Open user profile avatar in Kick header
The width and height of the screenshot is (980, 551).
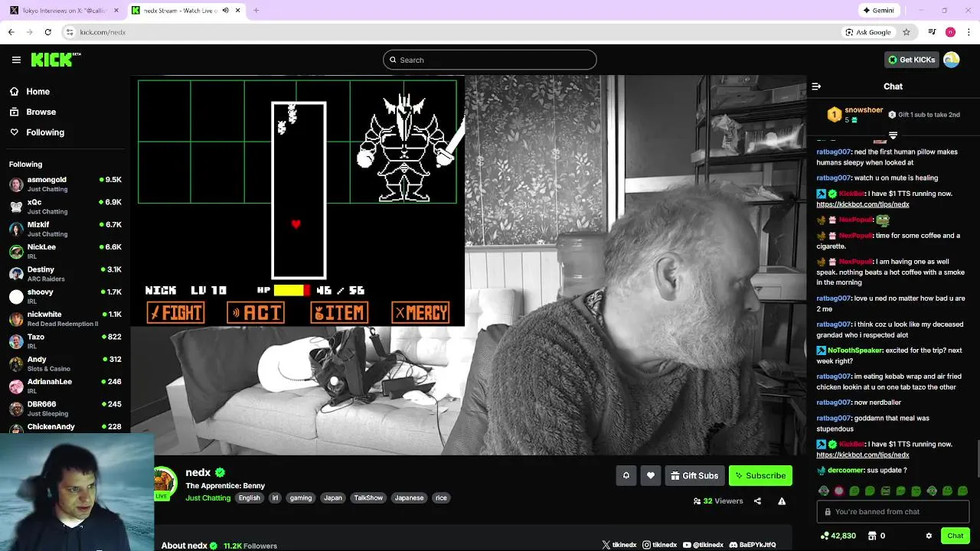point(952,60)
